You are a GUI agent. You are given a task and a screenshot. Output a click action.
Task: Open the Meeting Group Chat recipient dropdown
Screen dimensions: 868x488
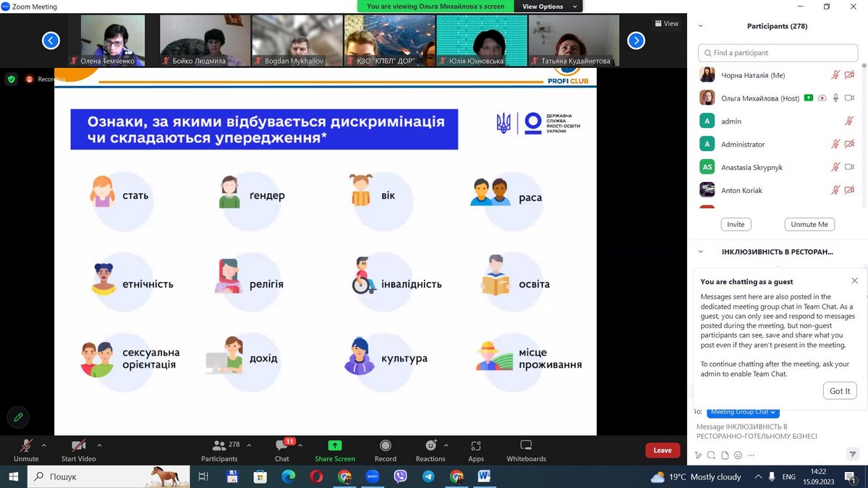(743, 412)
